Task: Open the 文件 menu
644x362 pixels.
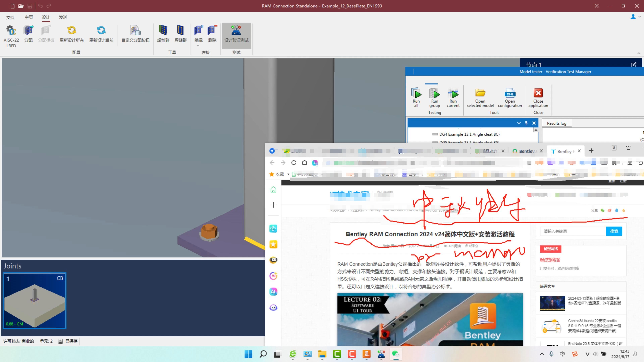Action: click(10, 17)
